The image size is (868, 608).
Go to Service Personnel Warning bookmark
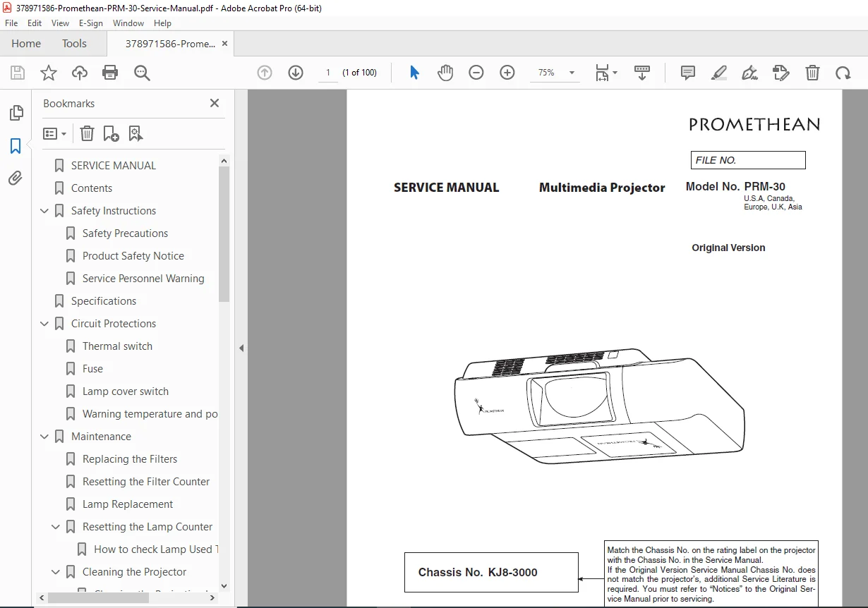[x=143, y=279]
